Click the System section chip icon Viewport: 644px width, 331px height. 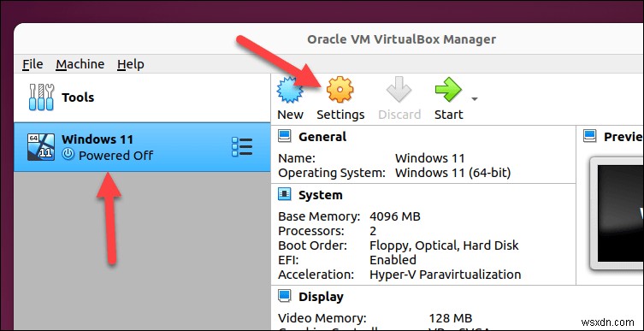pyautogui.click(x=285, y=194)
